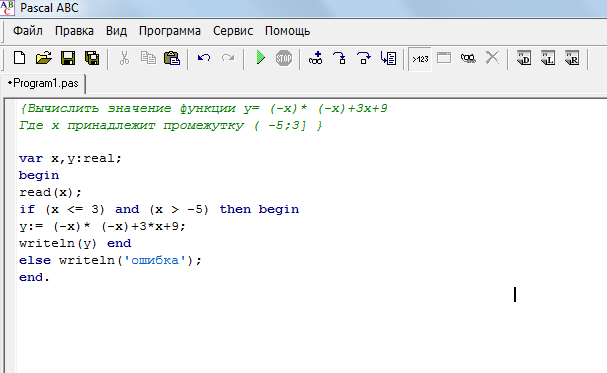Create a new file with New icon
This screenshot has height=373, width=607.
coord(19,58)
